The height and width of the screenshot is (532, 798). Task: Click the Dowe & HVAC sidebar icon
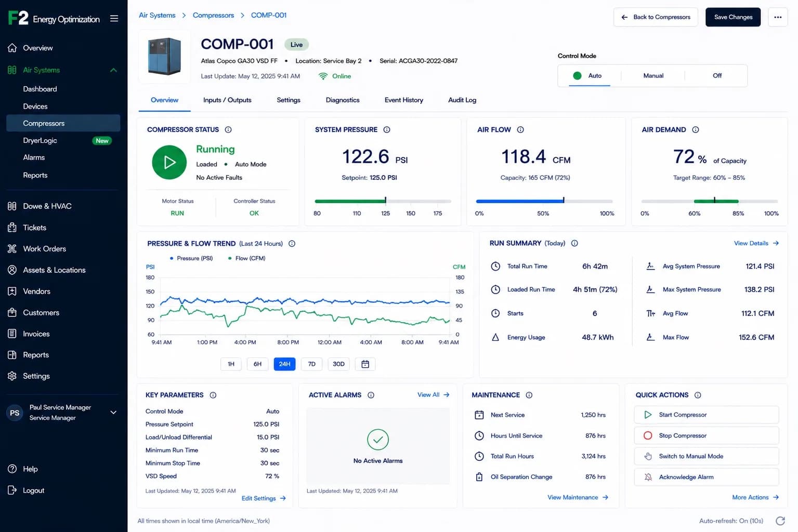tap(12, 206)
